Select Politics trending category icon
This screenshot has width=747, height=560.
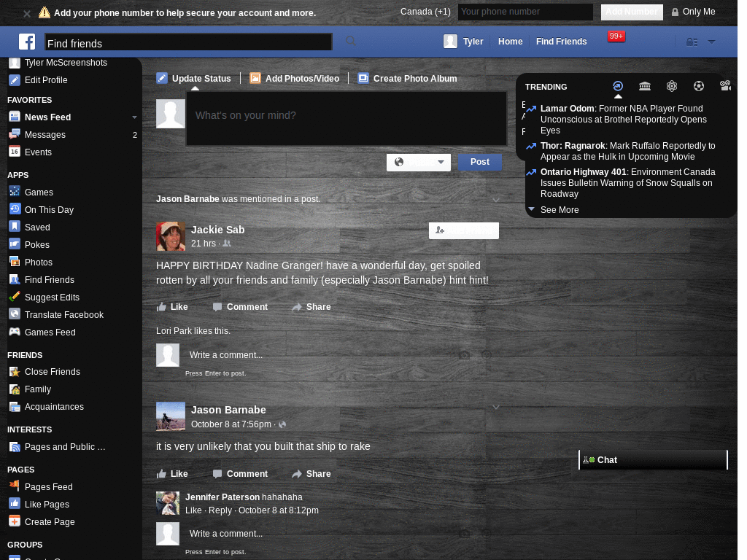(x=645, y=86)
